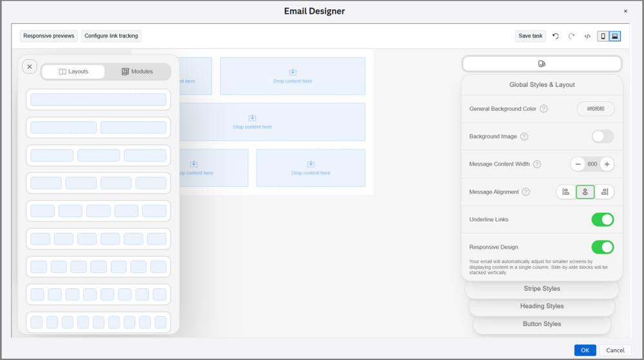Screen dimensions: 644x360
Task: Close the Email Designer dialog
Action: pyautogui.click(x=625, y=11)
